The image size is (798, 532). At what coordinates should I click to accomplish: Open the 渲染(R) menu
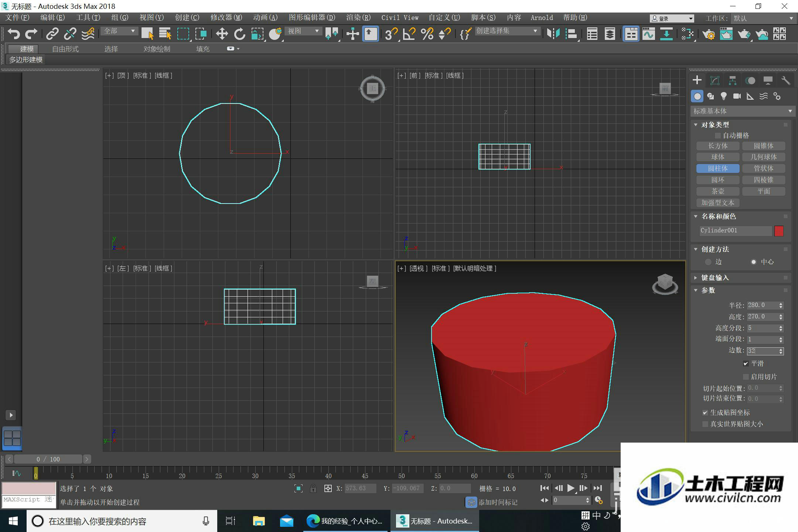point(358,18)
